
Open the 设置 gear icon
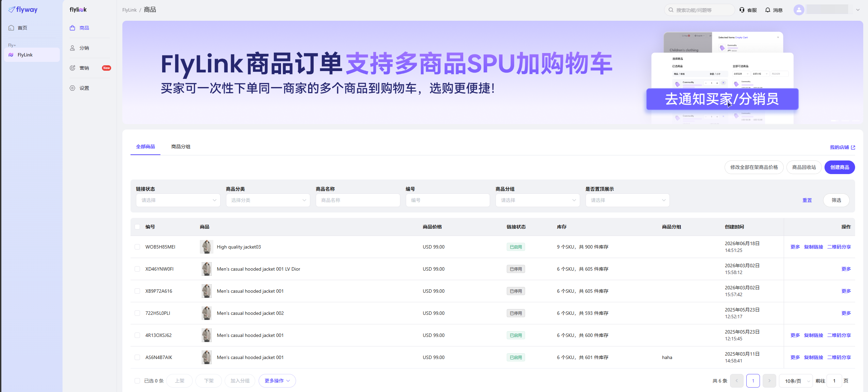coord(72,88)
